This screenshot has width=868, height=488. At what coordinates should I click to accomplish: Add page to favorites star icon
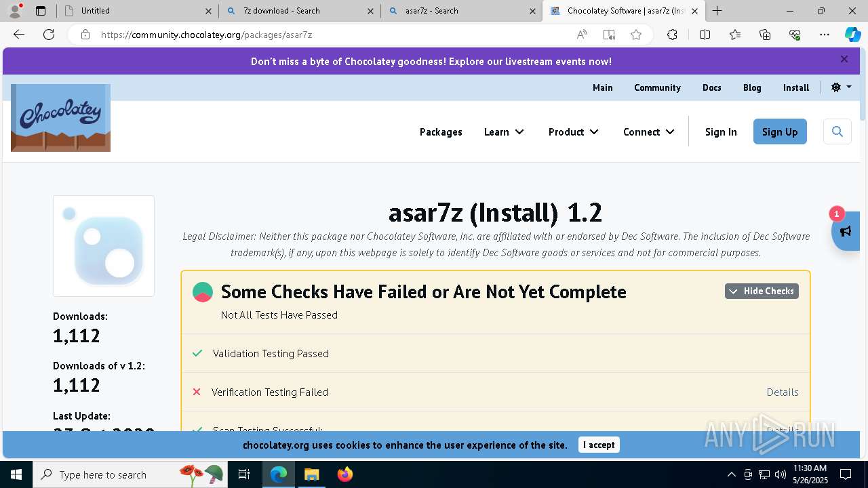click(636, 35)
